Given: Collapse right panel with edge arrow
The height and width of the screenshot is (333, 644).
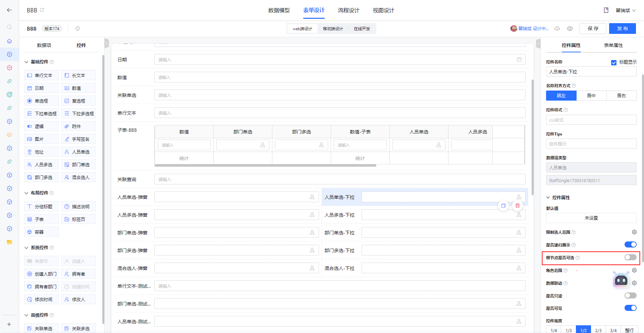Looking at the screenshot, I should [x=538, y=43].
